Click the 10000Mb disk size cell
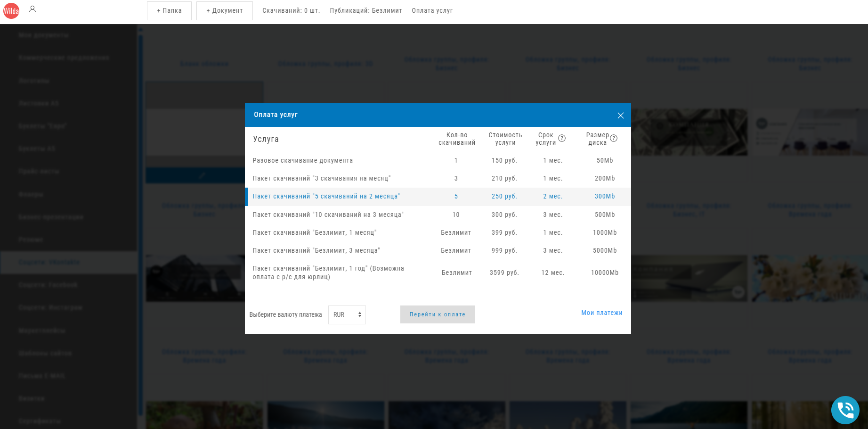868x429 pixels. [x=605, y=273]
